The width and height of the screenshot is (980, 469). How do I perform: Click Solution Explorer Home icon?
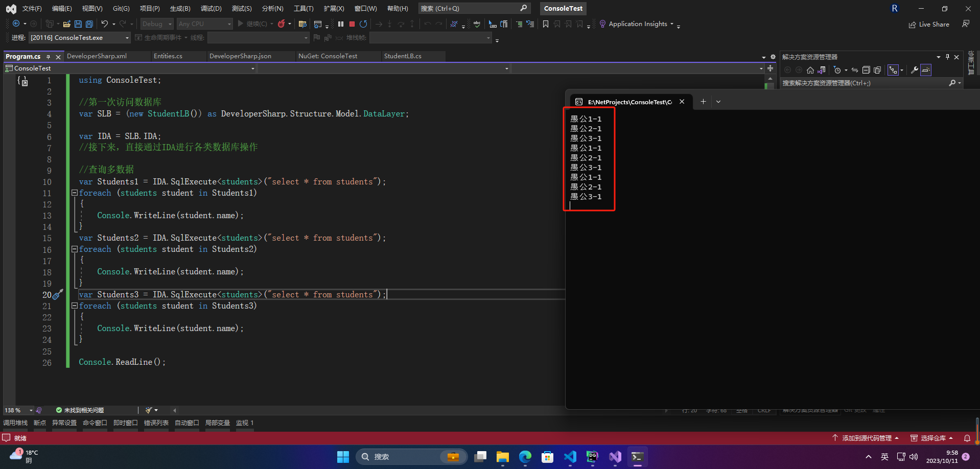coord(810,70)
